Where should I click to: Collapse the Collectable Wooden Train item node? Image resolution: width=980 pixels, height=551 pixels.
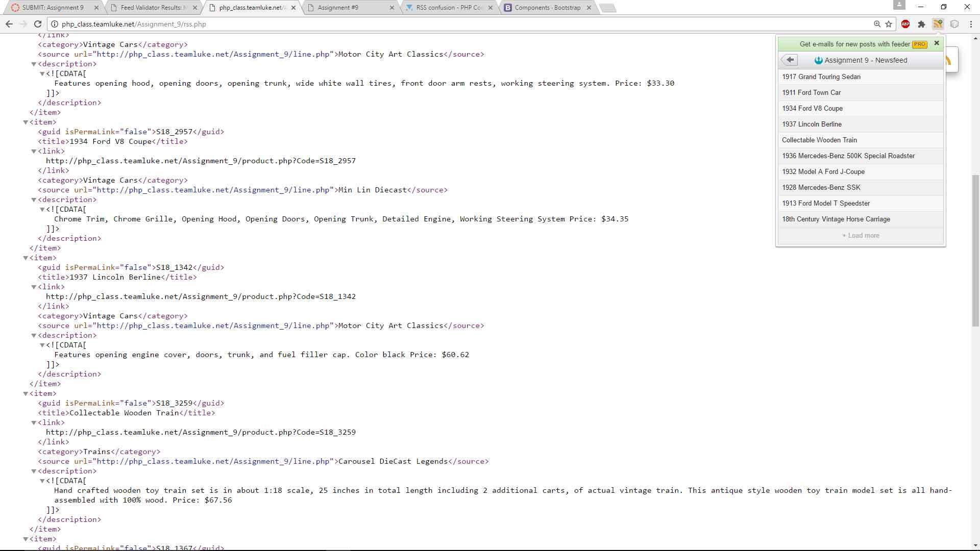[x=26, y=393]
